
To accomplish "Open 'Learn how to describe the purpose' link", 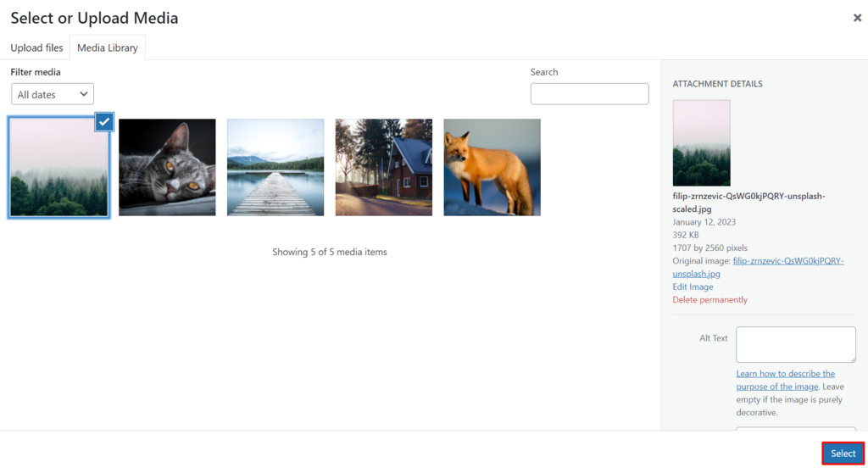I will pos(786,380).
